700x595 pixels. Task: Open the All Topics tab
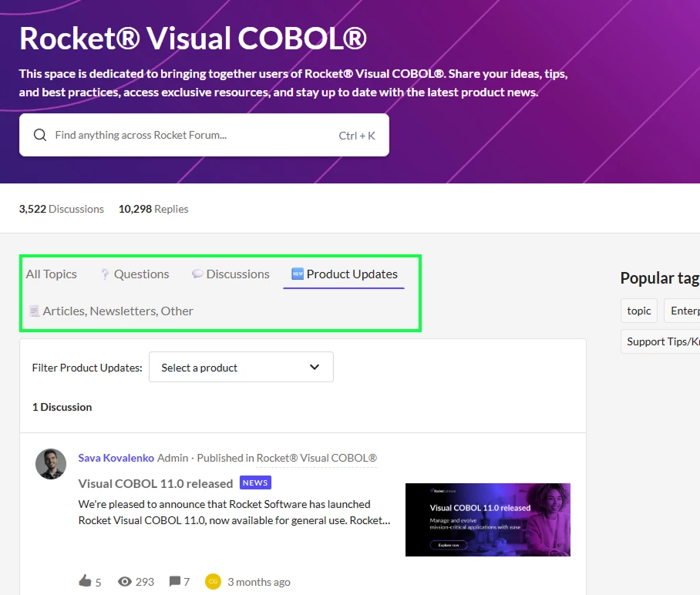coord(52,274)
